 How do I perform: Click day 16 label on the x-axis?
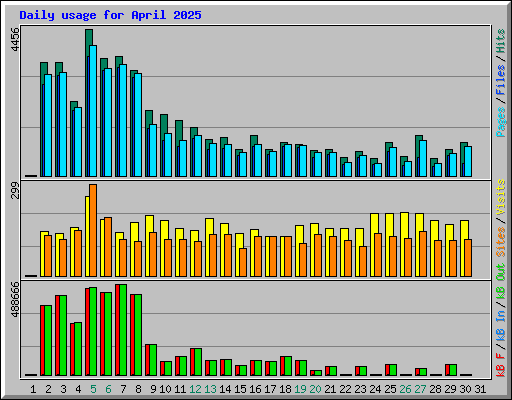coord(255,389)
